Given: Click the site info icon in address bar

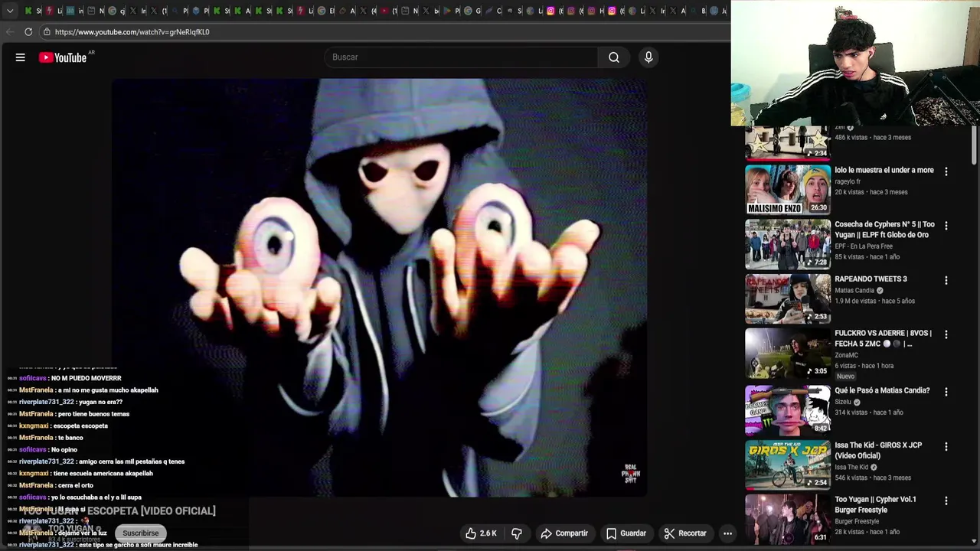Looking at the screenshot, I should click(47, 32).
